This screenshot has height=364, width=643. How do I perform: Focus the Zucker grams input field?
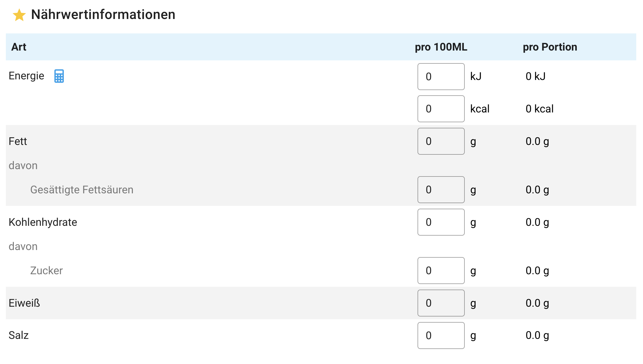[441, 271]
